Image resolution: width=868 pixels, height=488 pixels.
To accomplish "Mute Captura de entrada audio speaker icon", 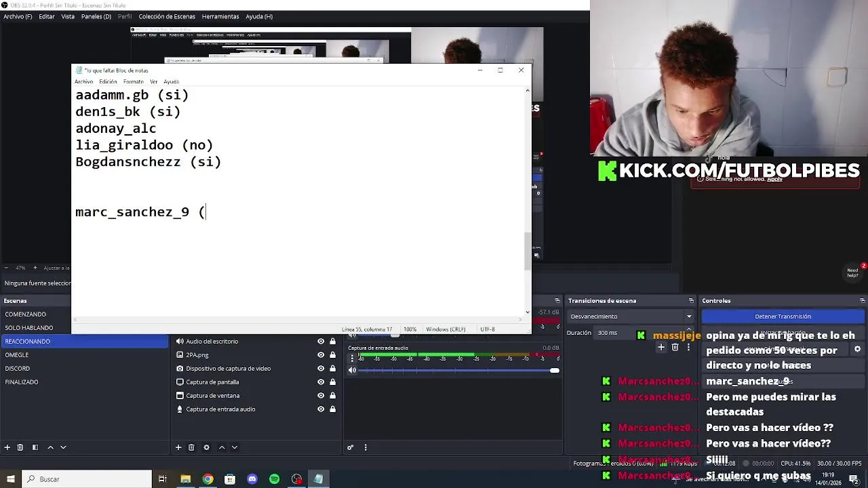I will (x=352, y=370).
